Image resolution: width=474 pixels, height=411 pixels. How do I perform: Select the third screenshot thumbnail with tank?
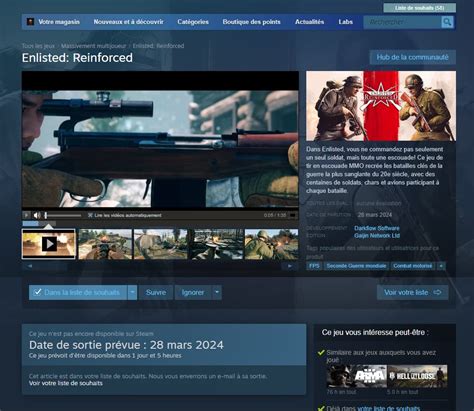coord(160,244)
